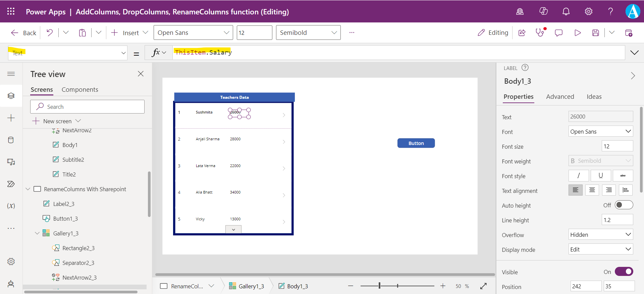The width and height of the screenshot is (644, 294).
Task: Click the Back button
Action: pyautogui.click(x=23, y=32)
